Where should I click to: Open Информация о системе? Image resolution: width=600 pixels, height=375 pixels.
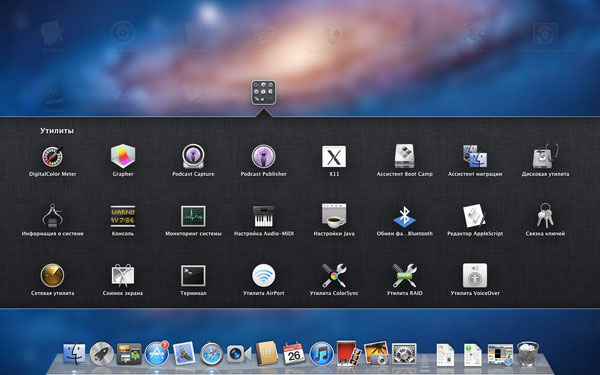coord(52,216)
